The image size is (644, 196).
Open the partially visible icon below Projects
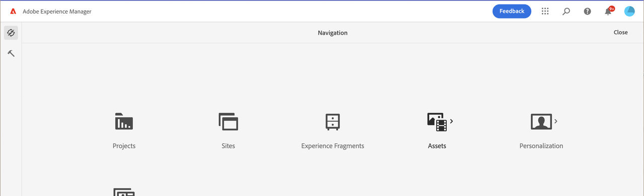pyautogui.click(x=124, y=191)
